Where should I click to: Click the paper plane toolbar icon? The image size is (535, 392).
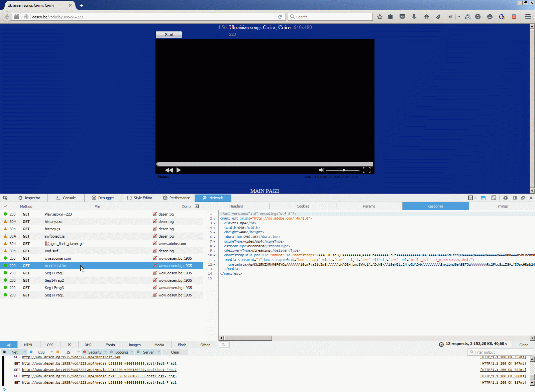[438, 17]
